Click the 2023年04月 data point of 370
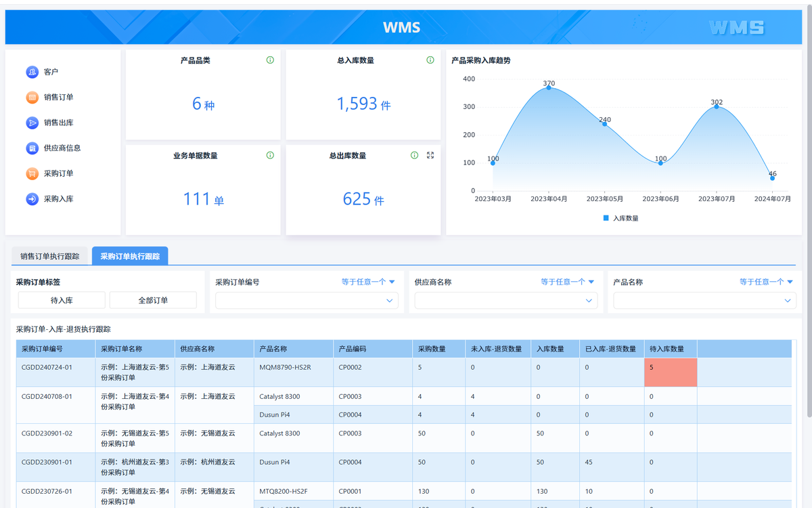 (x=549, y=87)
